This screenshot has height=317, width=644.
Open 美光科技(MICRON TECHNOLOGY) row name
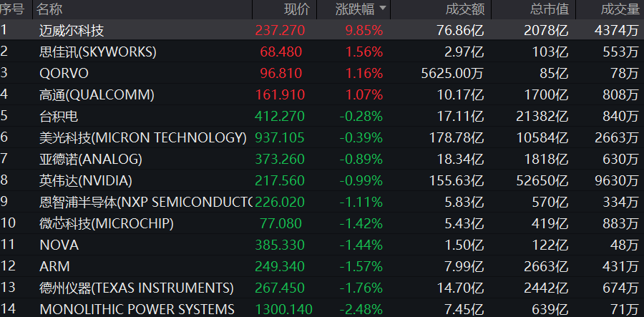pyautogui.click(x=143, y=137)
